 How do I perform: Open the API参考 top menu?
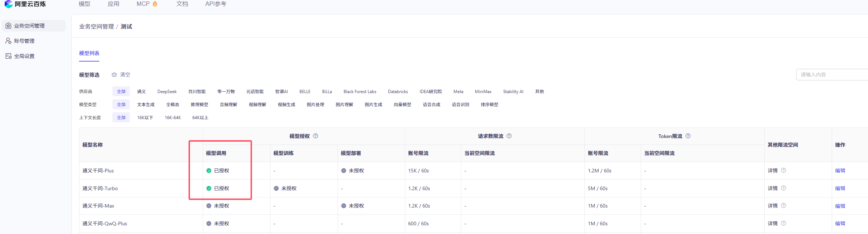pos(216,4)
